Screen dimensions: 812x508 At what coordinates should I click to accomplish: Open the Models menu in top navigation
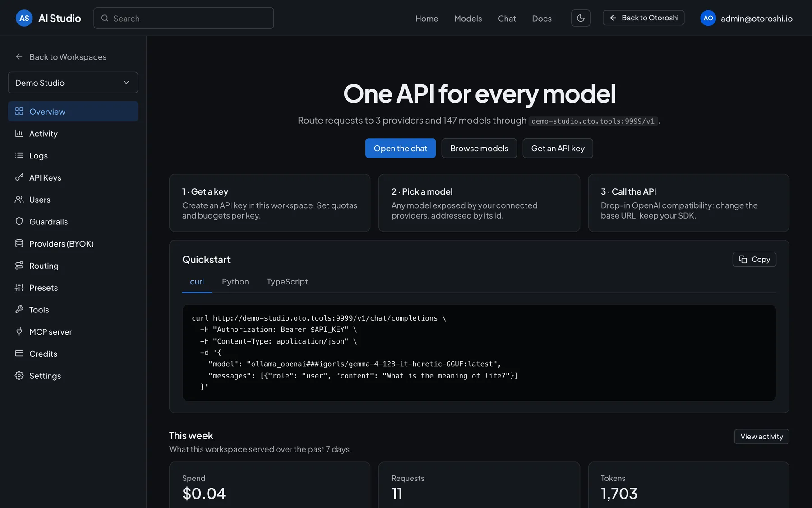[x=468, y=19]
